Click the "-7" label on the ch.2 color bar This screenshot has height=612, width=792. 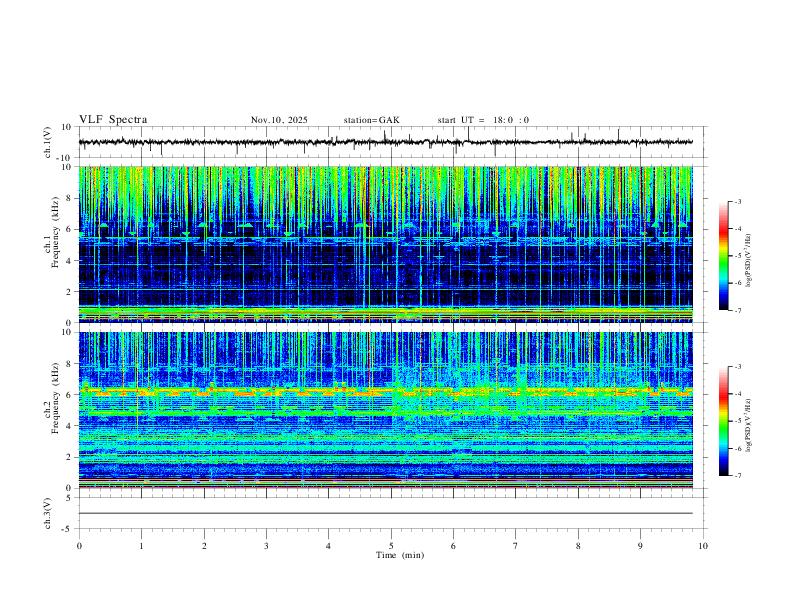pos(737,475)
